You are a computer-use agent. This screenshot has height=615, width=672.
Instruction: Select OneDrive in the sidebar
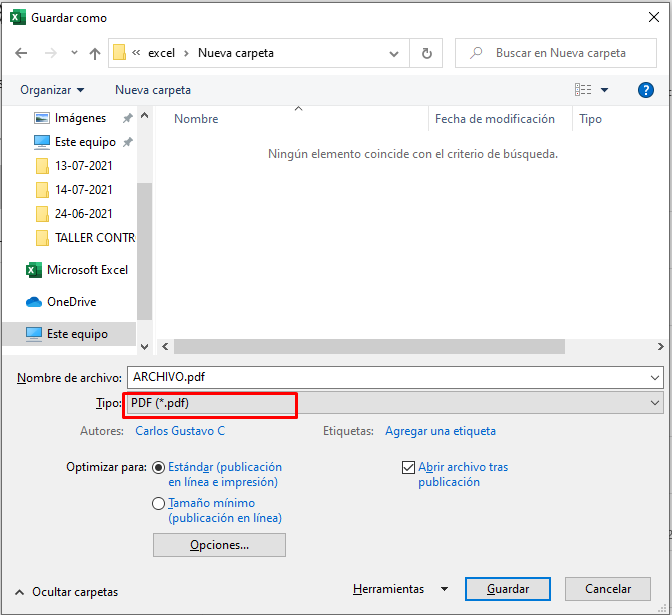point(71,302)
